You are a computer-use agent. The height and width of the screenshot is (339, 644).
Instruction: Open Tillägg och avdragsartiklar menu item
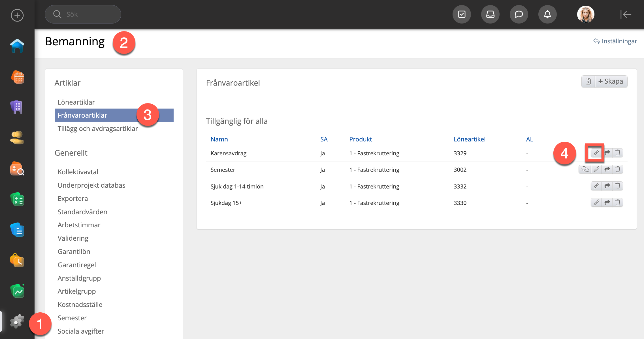point(98,129)
